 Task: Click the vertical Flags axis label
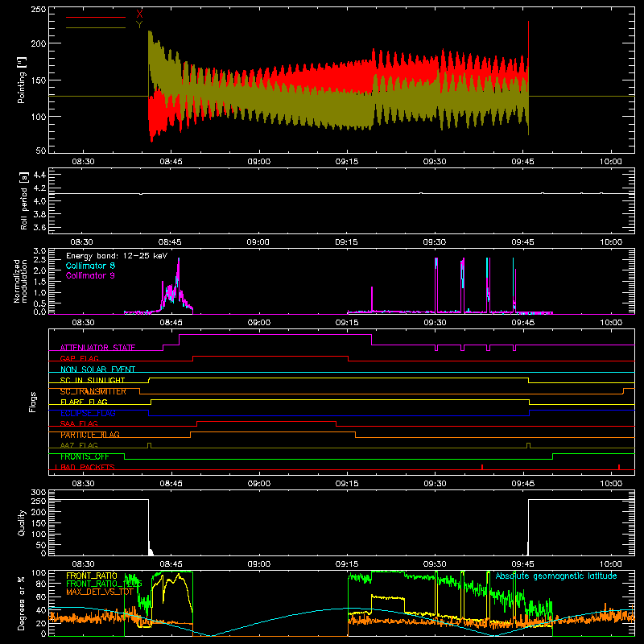coord(33,402)
